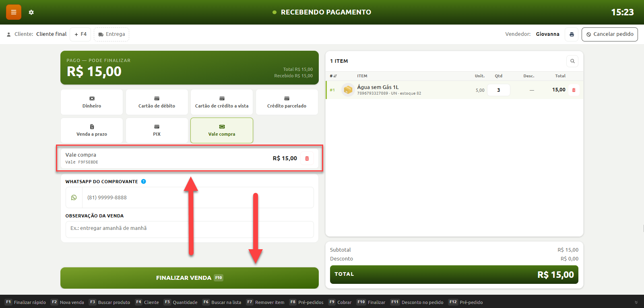Image resolution: width=644 pixels, height=308 pixels.
Task: Select PIX payment method
Action: tap(157, 130)
